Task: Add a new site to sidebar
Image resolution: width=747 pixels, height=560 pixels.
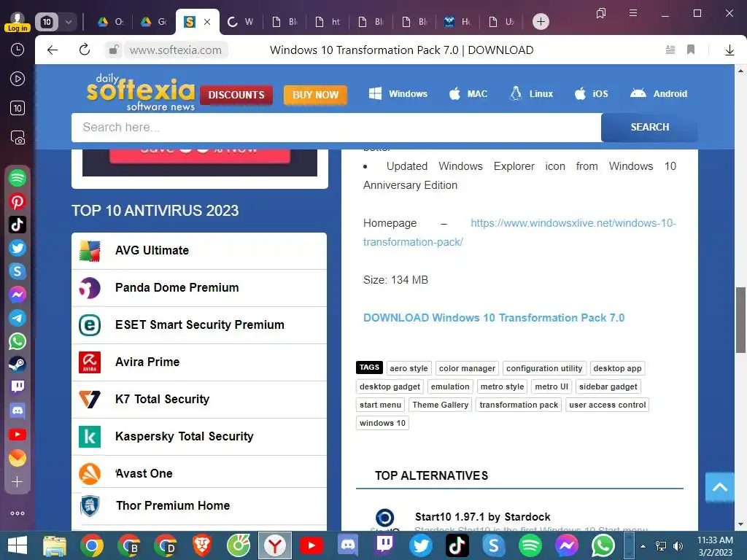Action: point(18,482)
